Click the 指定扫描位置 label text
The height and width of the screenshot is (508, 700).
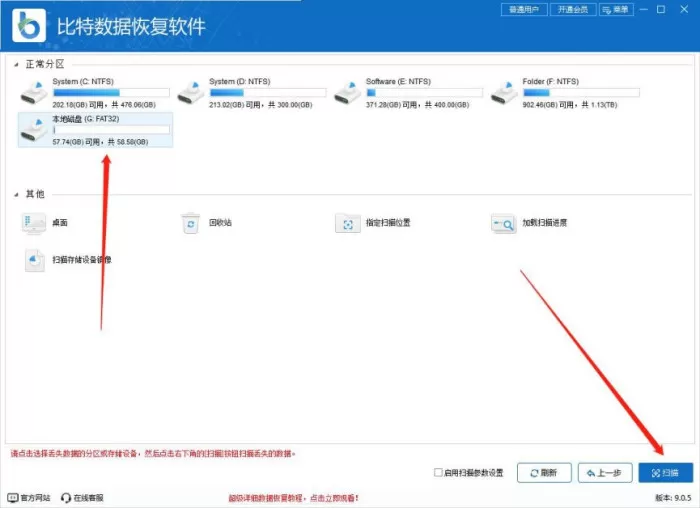(x=388, y=222)
